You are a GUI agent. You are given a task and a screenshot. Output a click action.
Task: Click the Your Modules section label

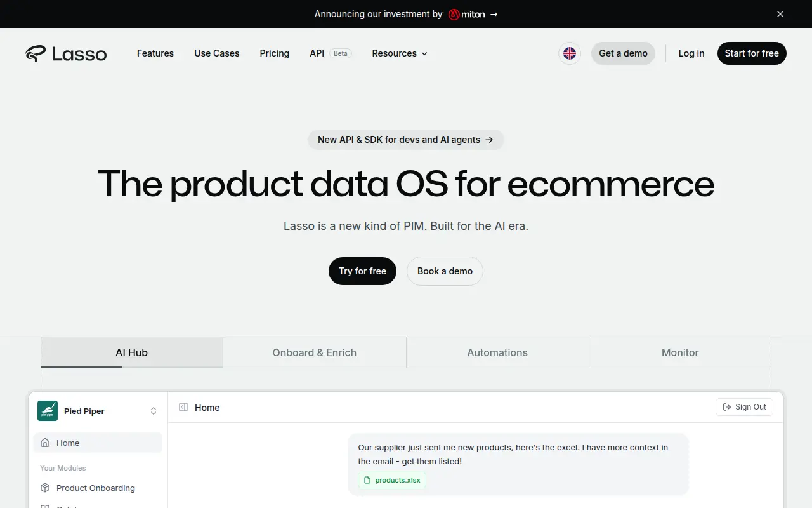[x=63, y=468]
